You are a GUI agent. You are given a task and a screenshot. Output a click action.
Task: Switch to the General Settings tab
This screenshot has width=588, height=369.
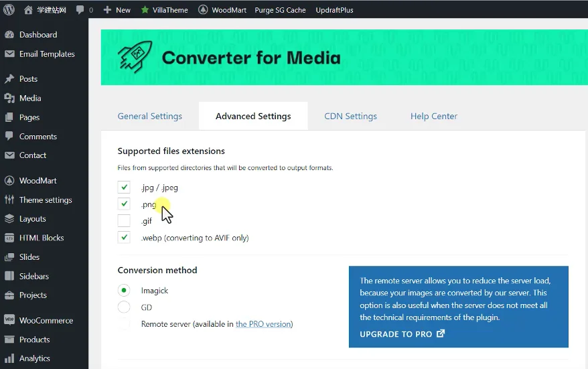tap(149, 117)
